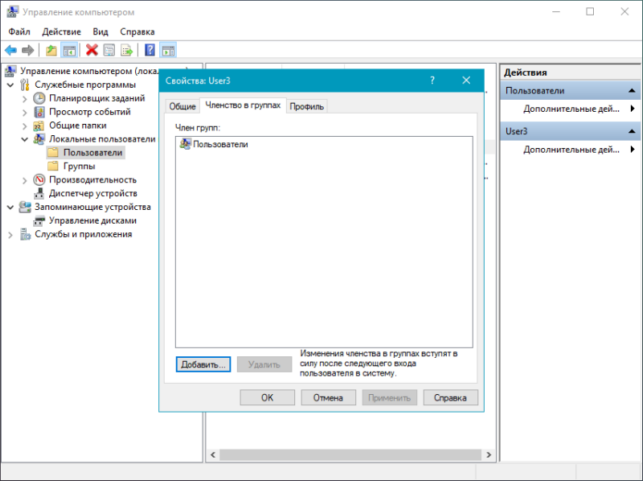The width and height of the screenshot is (643, 481).
Task: Switch to the Профиль tab
Action: [307, 106]
